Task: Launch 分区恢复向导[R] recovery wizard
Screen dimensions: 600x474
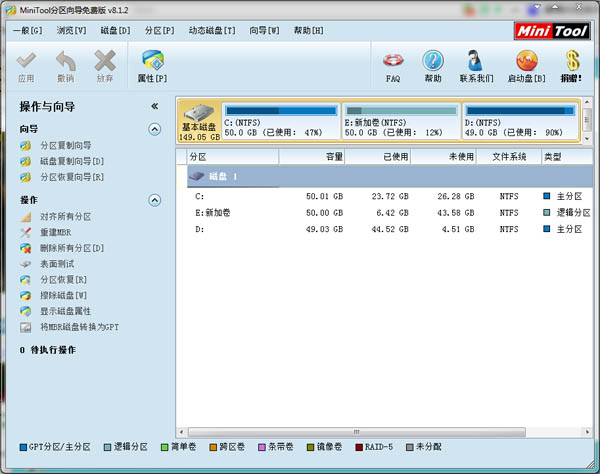Action: click(72, 177)
